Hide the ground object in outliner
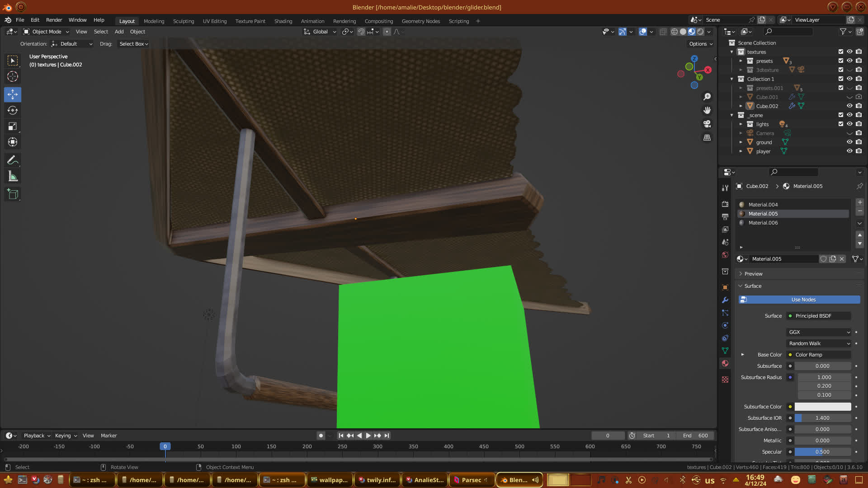The image size is (868, 488). pos(849,142)
